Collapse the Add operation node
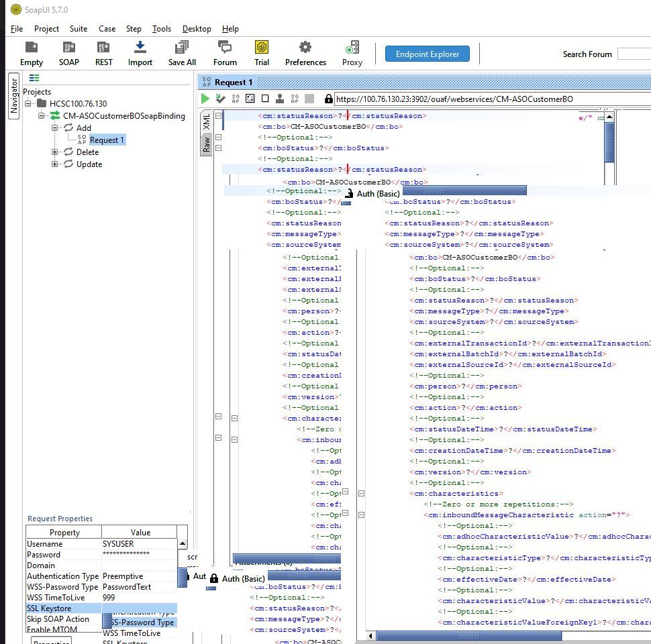The width and height of the screenshot is (651, 644). (56, 128)
